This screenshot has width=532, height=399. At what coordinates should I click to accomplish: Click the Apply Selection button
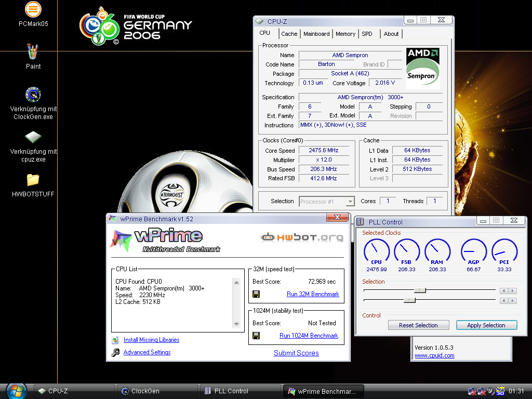click(486, 325)
